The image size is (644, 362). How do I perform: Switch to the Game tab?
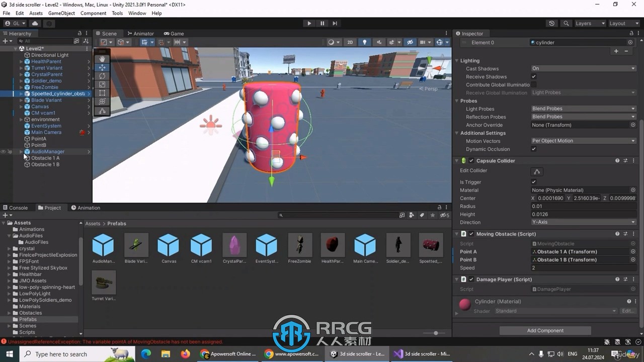174,34
